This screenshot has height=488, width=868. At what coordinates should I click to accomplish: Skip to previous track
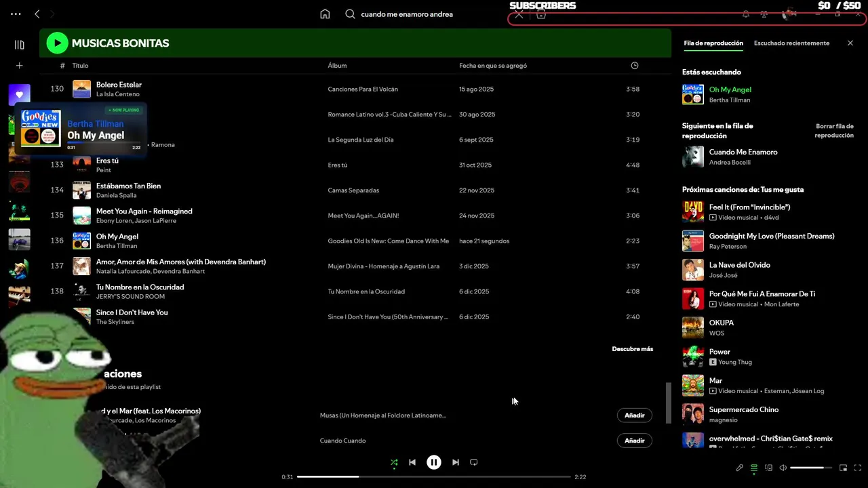[412, 462]
